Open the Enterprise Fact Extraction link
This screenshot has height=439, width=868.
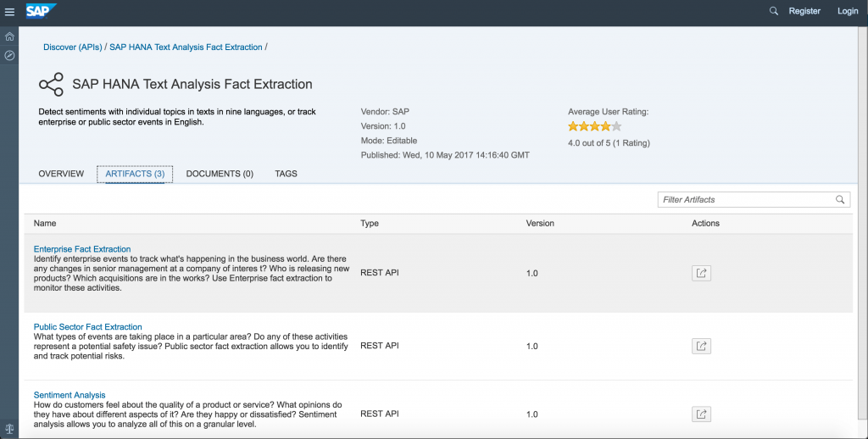click(x=82, y=249)
